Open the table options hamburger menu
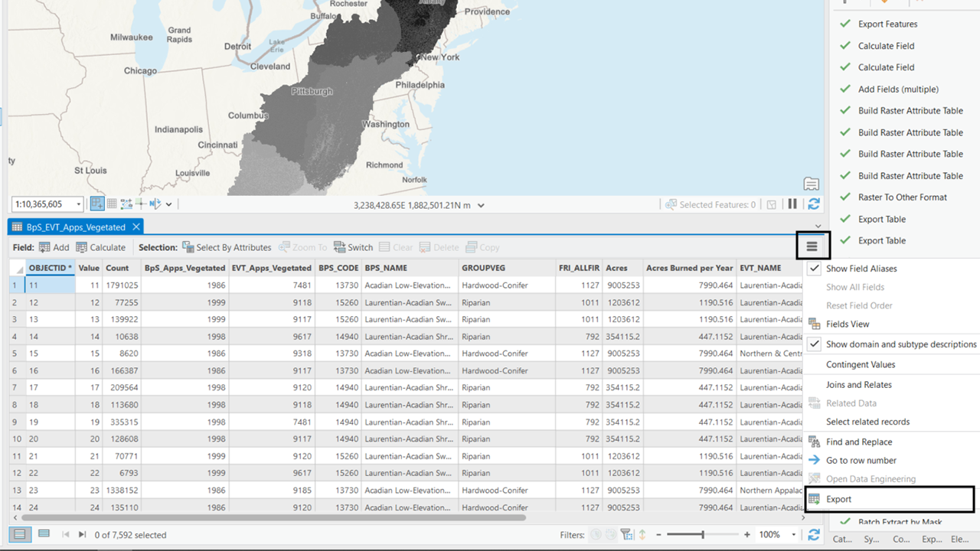Viewport: 980px width, 551px height. (x=812, y=246)
